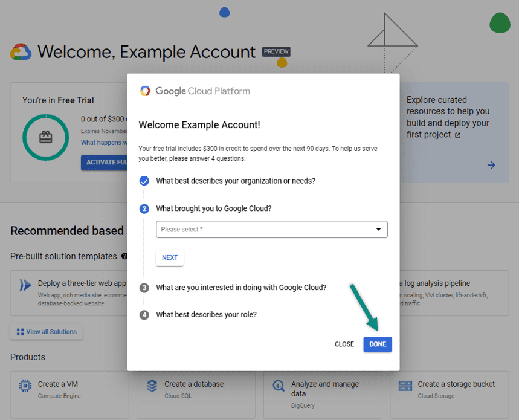Click the blue DONE button
Viewport: 519px width, 420px height.
pos(378,344)
